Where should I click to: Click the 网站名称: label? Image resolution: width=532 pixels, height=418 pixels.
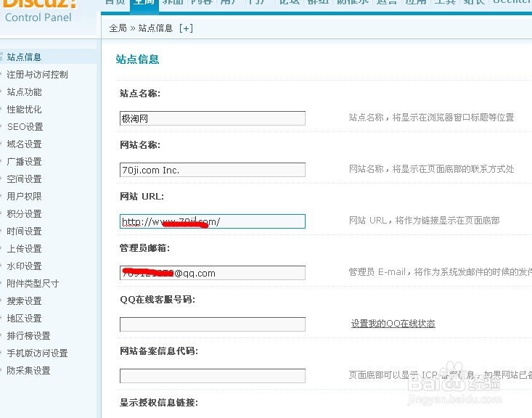140,145
